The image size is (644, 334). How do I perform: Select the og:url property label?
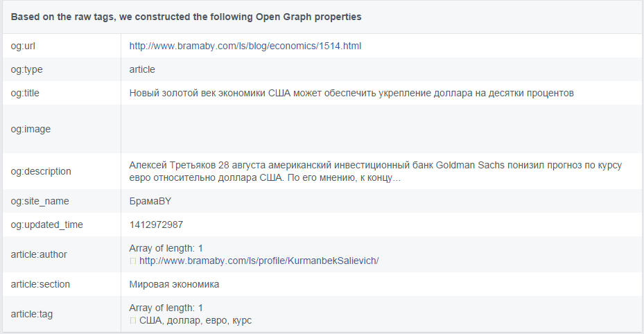pos(23,46)
